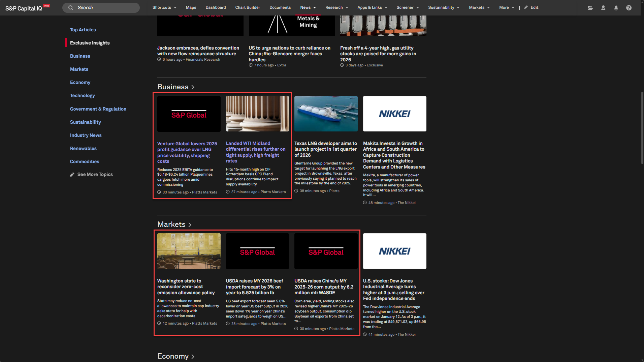Jump to Commodities in the sidebar

coord(85,161)
